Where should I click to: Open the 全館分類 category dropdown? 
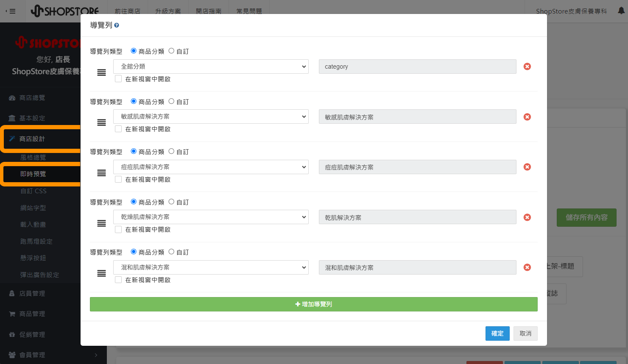(211, 67)
